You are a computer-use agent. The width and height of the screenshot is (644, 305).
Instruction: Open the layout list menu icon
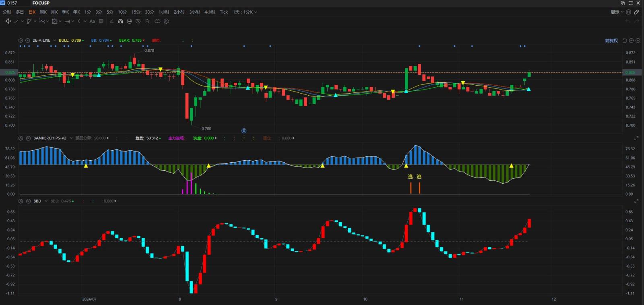(631, 3)
